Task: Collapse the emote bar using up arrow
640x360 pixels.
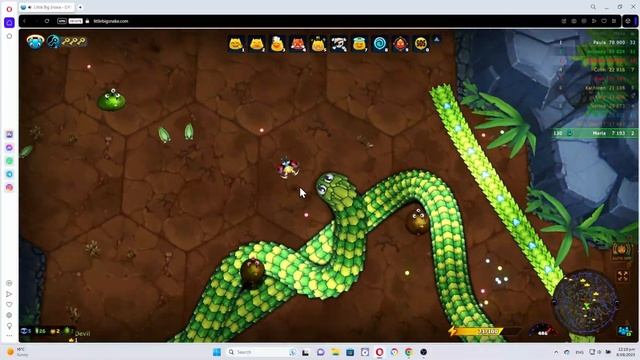Action: [436, 40]
